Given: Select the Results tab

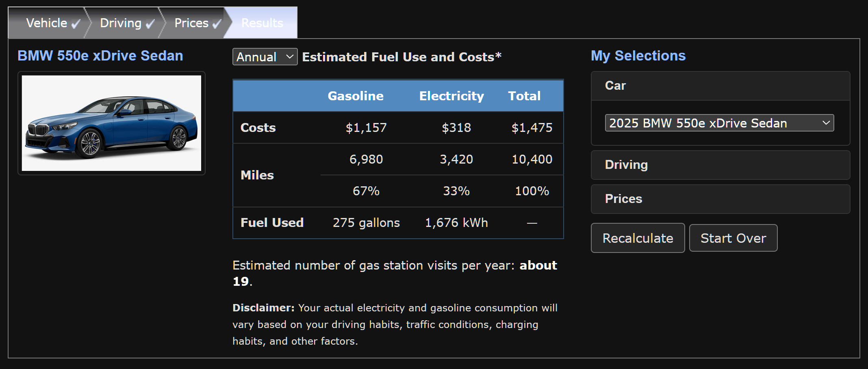Looking at the screenshot, I should [x=262, y=23].
